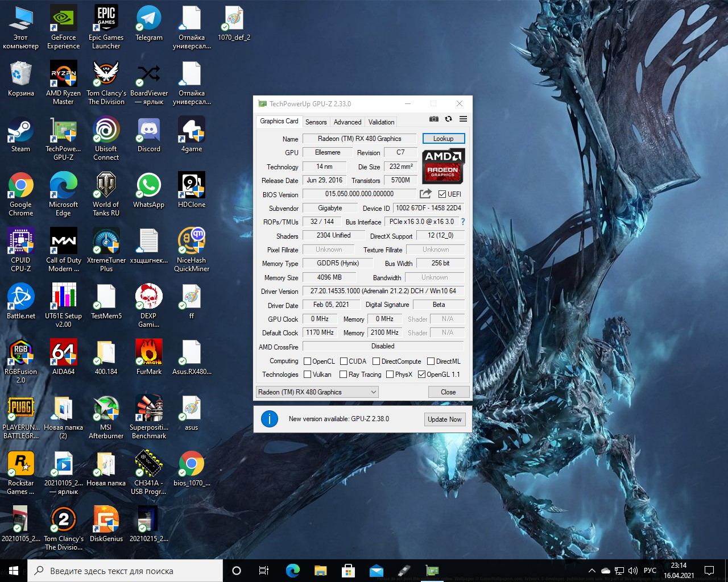Click the volume icon in system tray
Image resolution: width=728 pixels, height=582 pixels.
[633, 571]
